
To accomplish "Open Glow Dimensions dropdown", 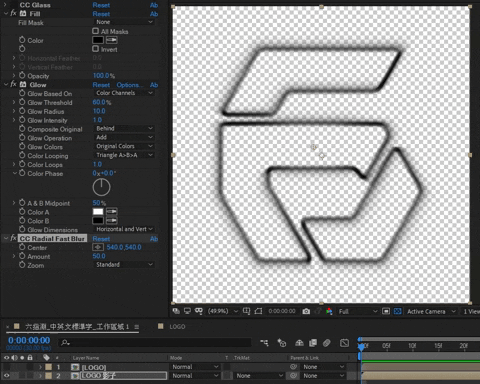I will (123, 229).
